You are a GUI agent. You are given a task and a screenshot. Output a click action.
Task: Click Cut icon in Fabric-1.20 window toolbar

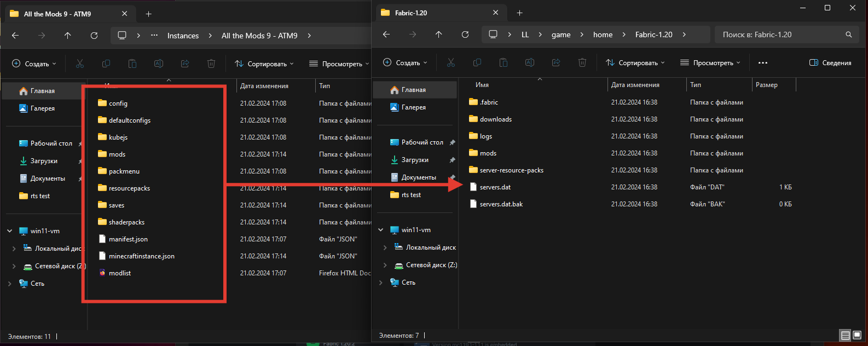coord(451,63)
